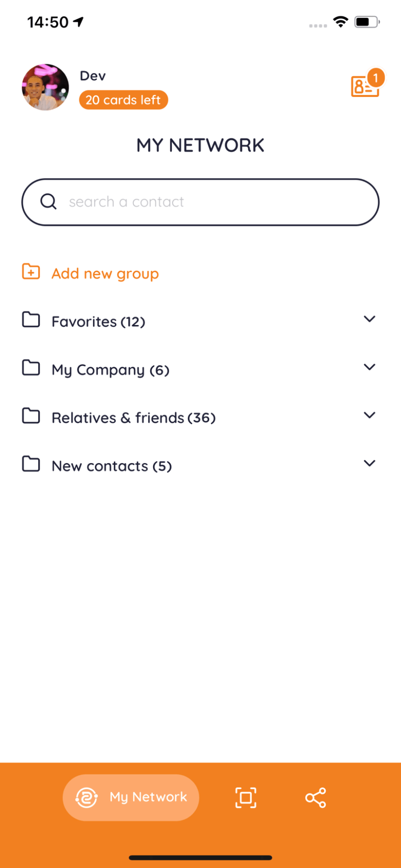Expand the New contacts group
Viewport: 401px width, 868px height.
click(370, 463)
